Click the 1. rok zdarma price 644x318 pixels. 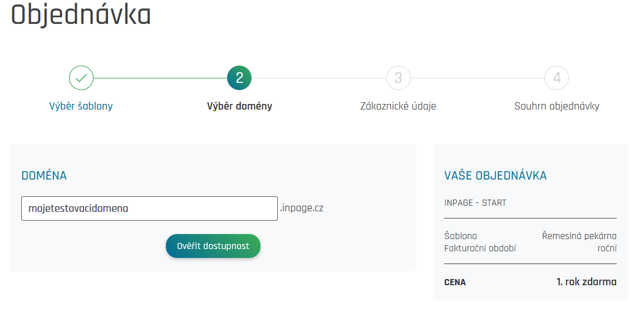[586, 282]
